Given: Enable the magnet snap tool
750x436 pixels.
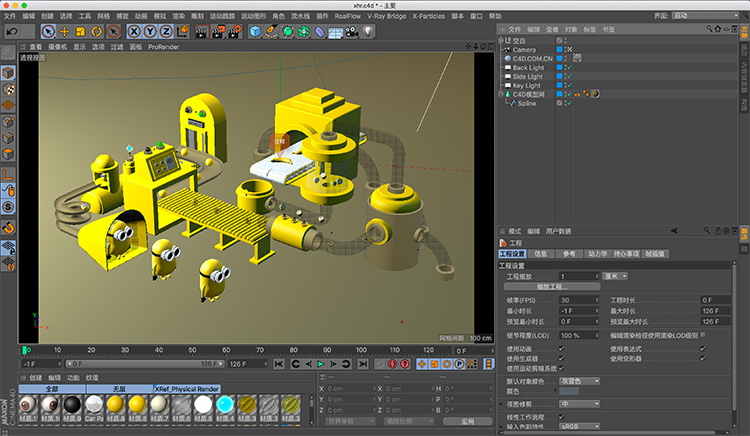Looking at the screenshot, I should tap(8, 228).
